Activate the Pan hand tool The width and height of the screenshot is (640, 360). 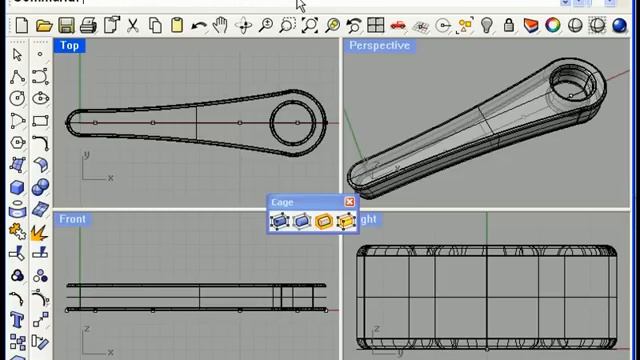(x=221, y=26)
